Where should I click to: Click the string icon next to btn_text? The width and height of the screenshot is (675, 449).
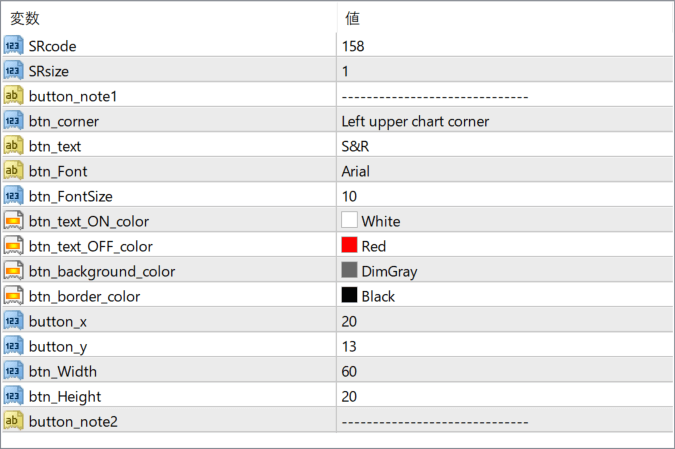(13, 146)
